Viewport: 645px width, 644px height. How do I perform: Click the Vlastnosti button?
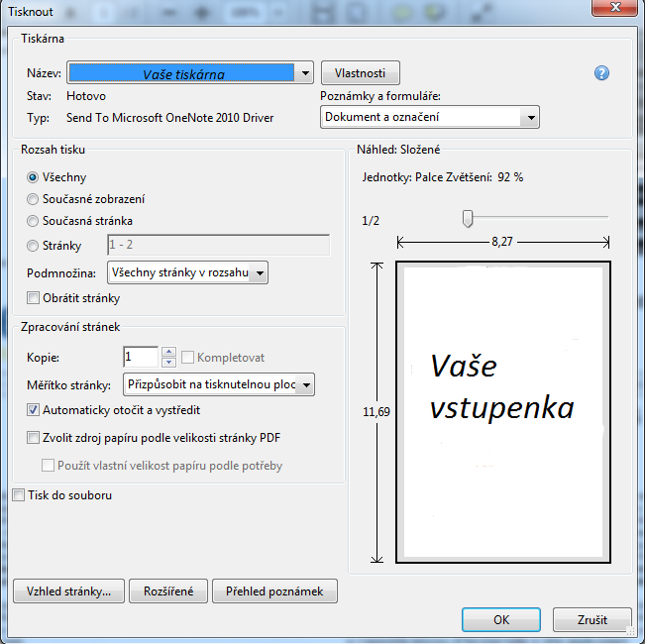click(x=360, y=73)
